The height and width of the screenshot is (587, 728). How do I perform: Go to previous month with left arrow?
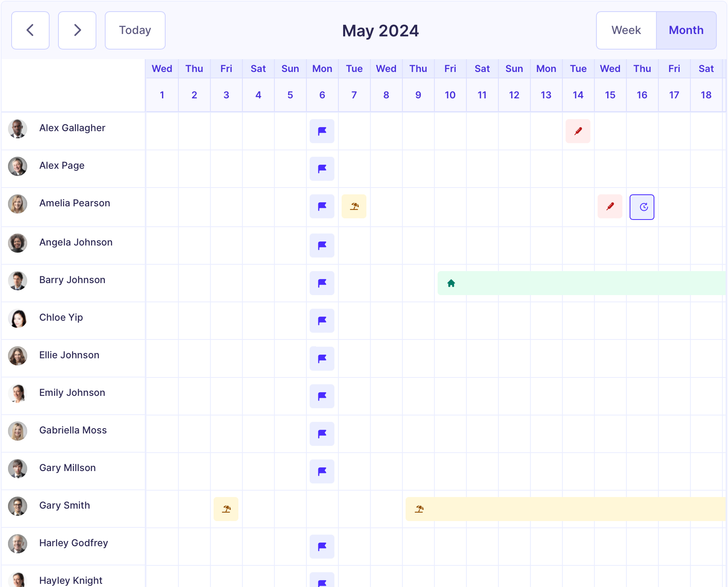(30, 30)
